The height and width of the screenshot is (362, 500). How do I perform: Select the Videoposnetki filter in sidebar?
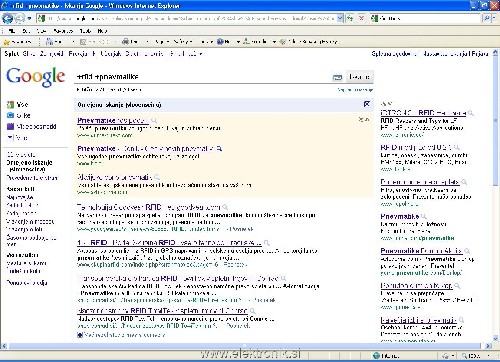tap(32, 126)
